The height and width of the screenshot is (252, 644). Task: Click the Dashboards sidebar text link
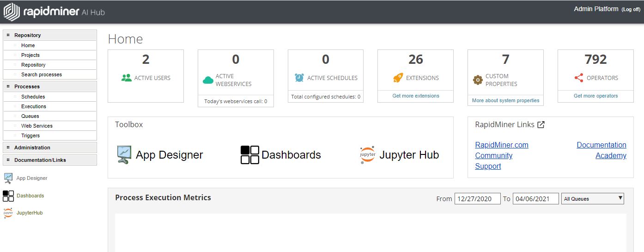click(30, 196)
